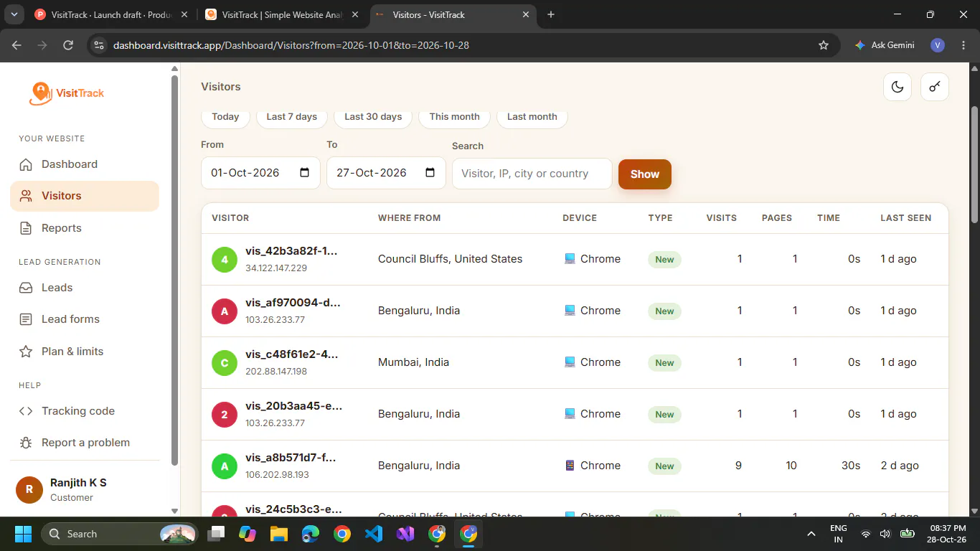This screenshot has width=980, height=551.
Task: Toggle dark mode with the moon icon
Action: [897, 87]
